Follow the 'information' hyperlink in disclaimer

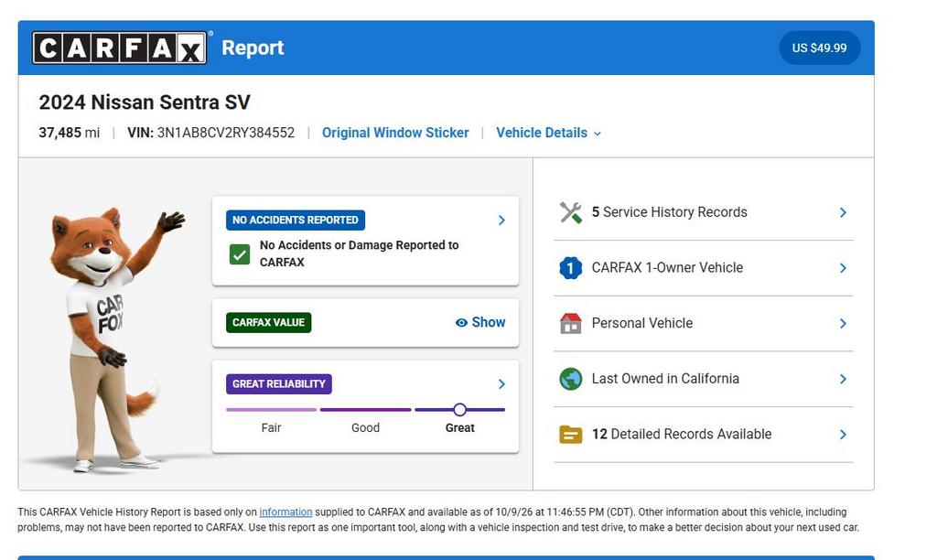[285, 512]
